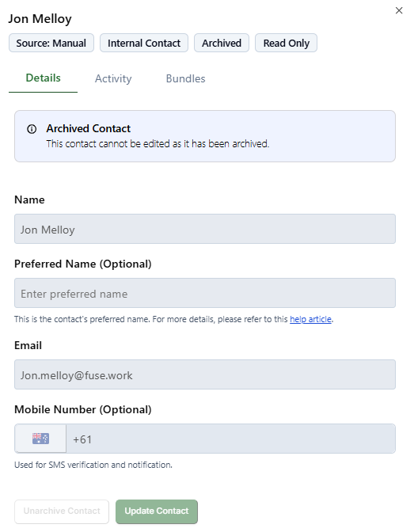Screen dimensions: 414x532
Task: Click the Archived badge
Action: (222, 43)
